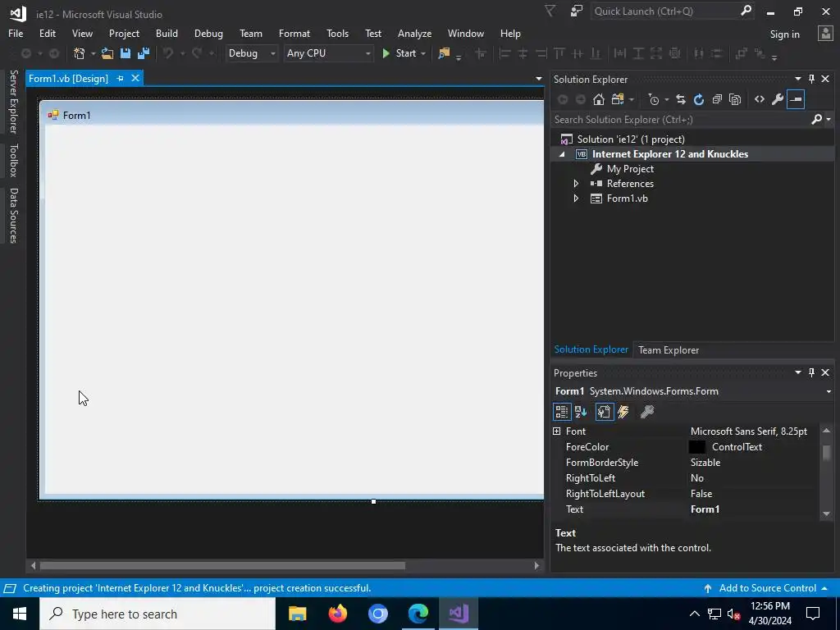Auto-hide the Properties panel with pin
This screenshot has width=840, height=630.
pyautogui.click(x=811, y=372)
